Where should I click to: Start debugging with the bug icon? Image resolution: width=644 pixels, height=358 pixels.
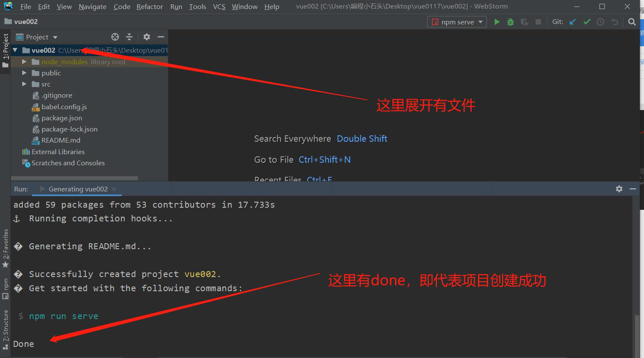[x=510, y=21]
